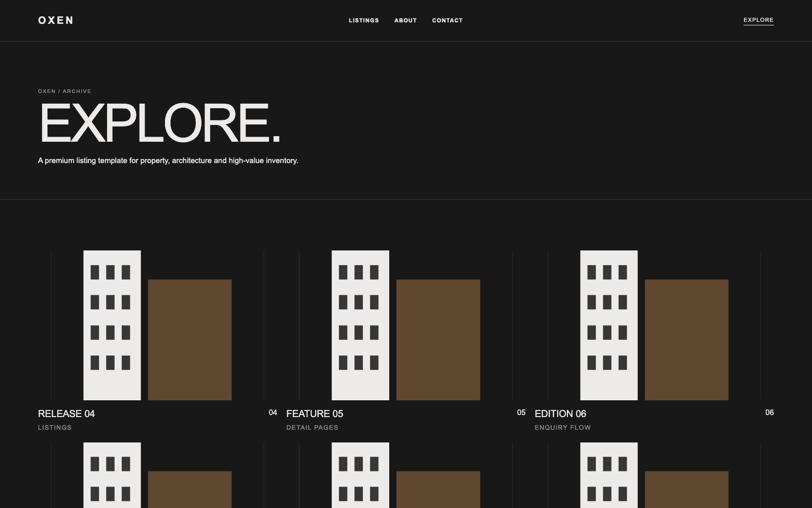The image size is (812, 508).
Task: Click the 04 index number
Action: [x=273, y=412]
